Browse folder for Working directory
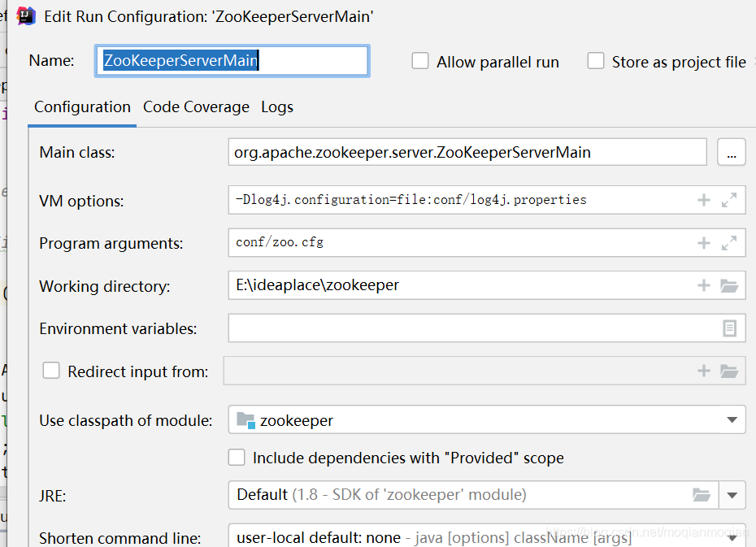The height and width of the screenshot is (547, 756). point(729,286)
